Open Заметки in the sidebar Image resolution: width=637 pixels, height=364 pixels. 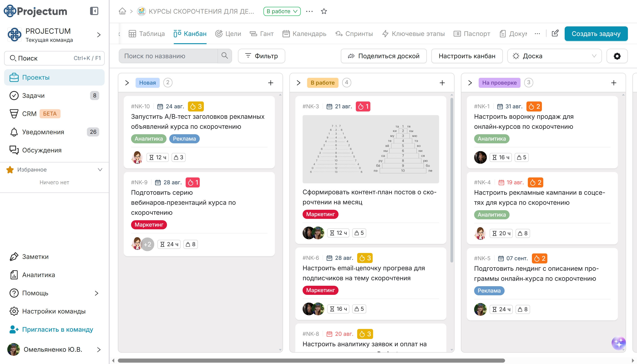pyautogui.click(x=54, y=257)
